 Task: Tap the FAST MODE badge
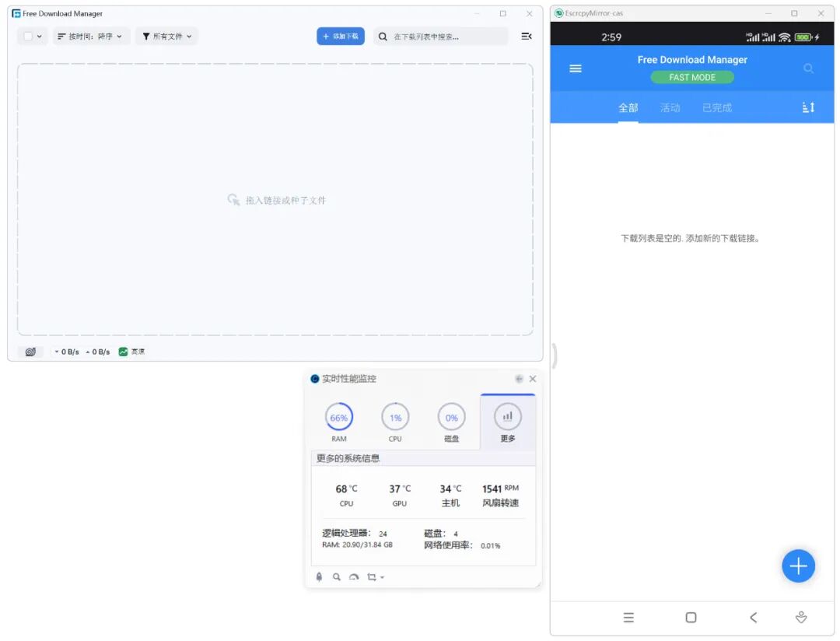click(692, 77)
